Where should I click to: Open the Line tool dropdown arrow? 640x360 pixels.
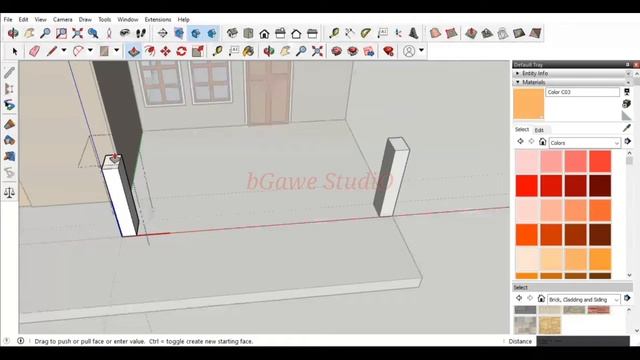point(64,51)
